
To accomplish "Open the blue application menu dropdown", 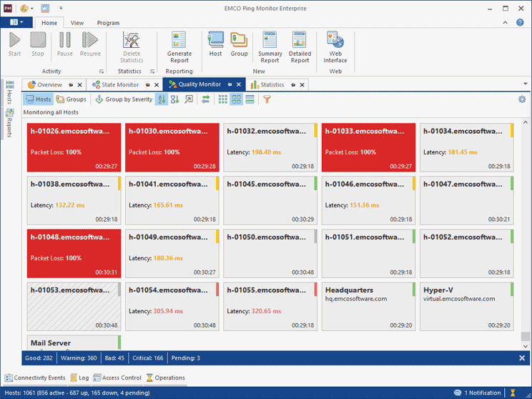I will [x=16, y=23].
